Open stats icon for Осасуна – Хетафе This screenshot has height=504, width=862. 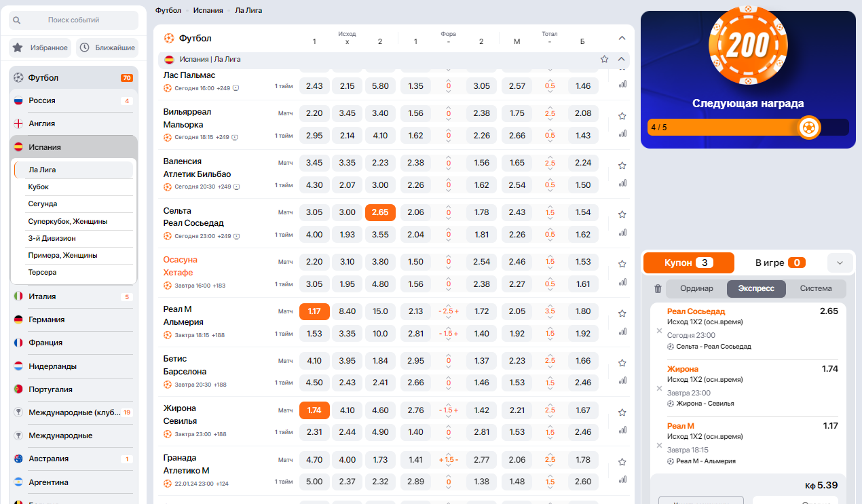(622, 282)
